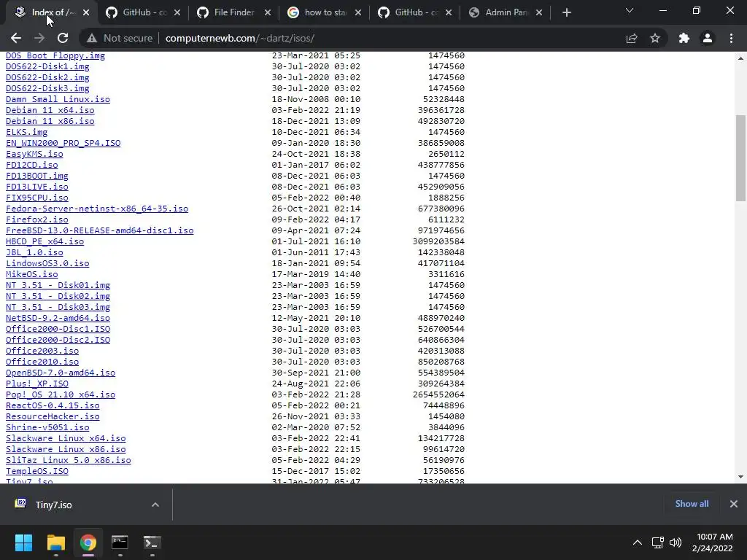This screenshot has width=747, height=560.
Task: Share this page via the share icon
Action: (632, 38)
